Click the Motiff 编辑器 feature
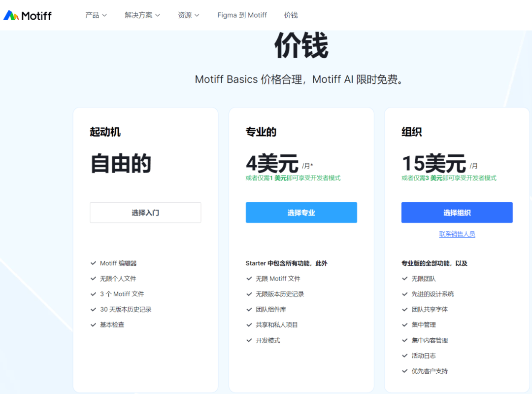532x394 pixels. (118, 263)
